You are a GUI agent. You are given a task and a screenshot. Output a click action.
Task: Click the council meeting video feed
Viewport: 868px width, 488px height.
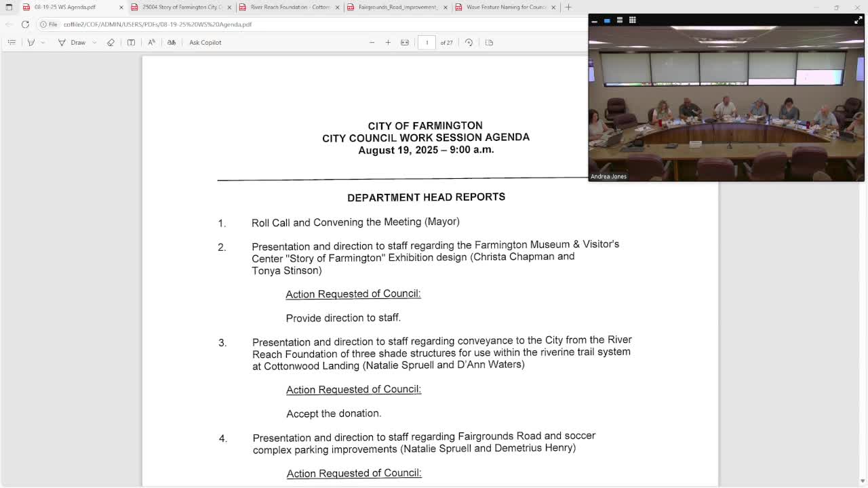pos(726,104)
